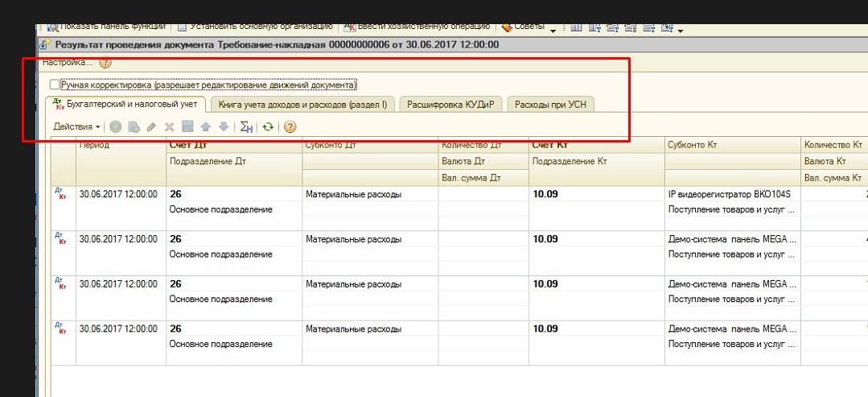Image resolution: width=868 pixels, height=397 pixels.
Task: Click the add new entry icon
Action: [116, 126]
